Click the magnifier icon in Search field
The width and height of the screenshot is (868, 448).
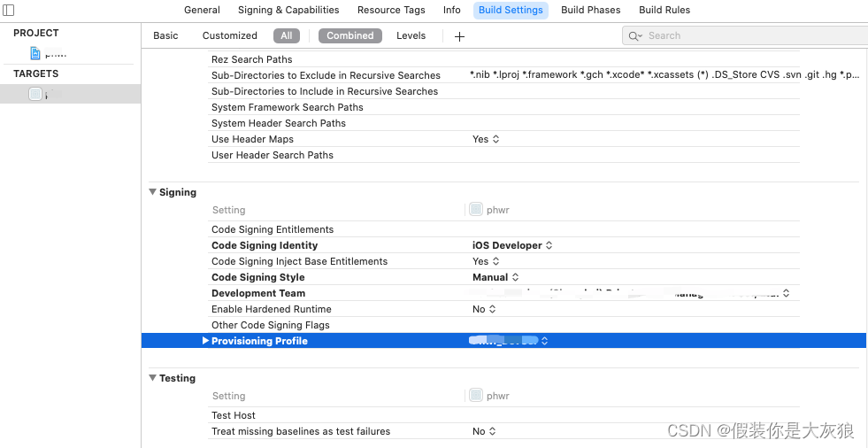pos(635,36)
